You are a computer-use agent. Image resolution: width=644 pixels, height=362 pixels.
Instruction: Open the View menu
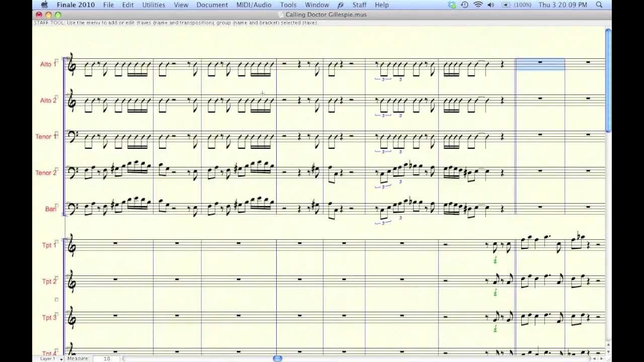pos(181,5)
